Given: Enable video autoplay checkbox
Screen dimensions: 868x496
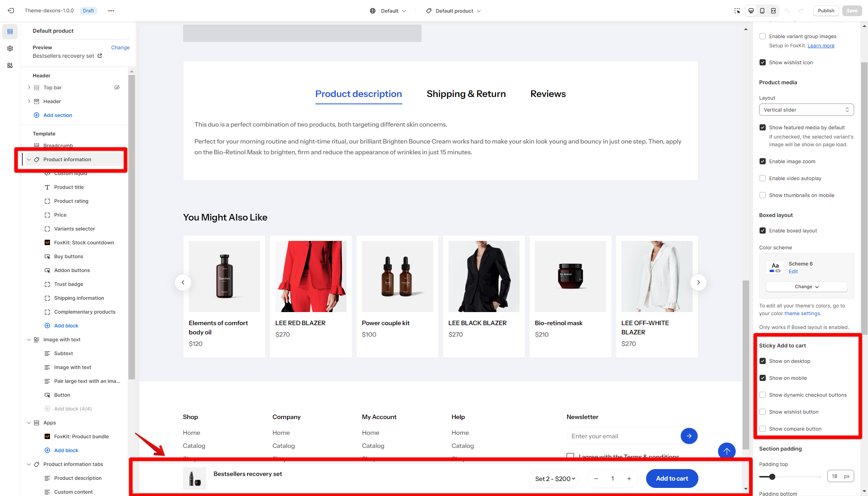Looking at the screenshot, I should tap(763, 178).
